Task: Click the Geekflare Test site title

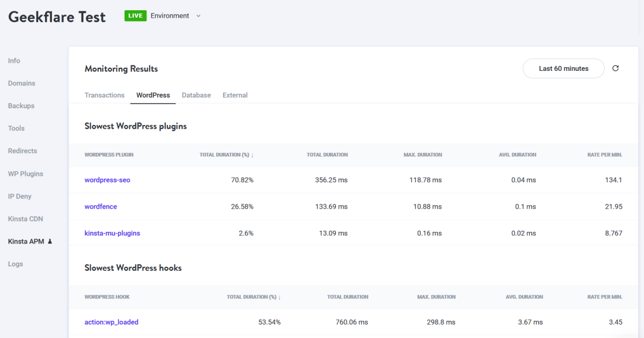Action: tap(56, 17)
